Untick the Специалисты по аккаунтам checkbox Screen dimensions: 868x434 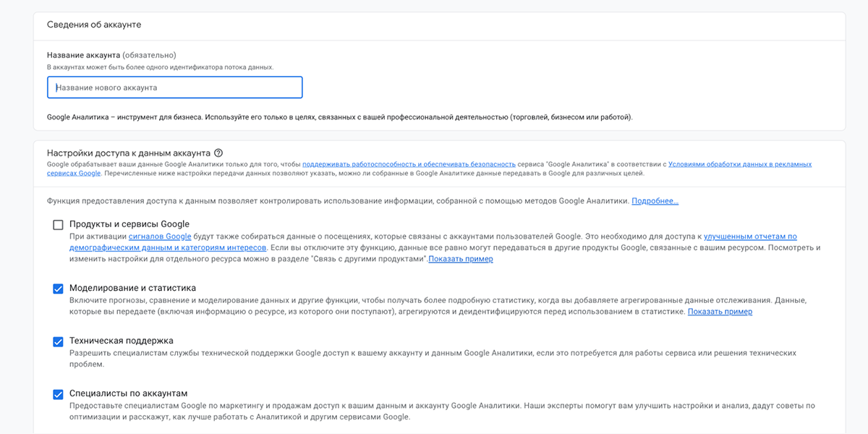(x=58, y=394)
